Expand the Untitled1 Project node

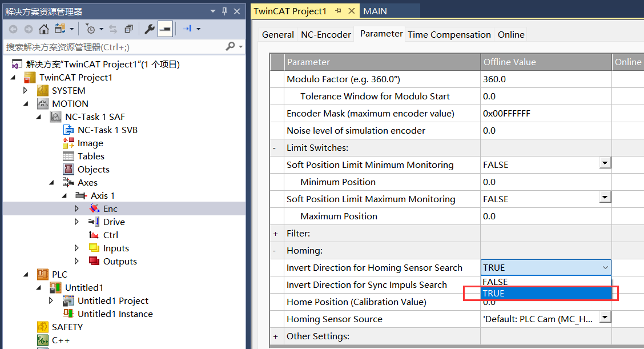(x=51, y=300)
